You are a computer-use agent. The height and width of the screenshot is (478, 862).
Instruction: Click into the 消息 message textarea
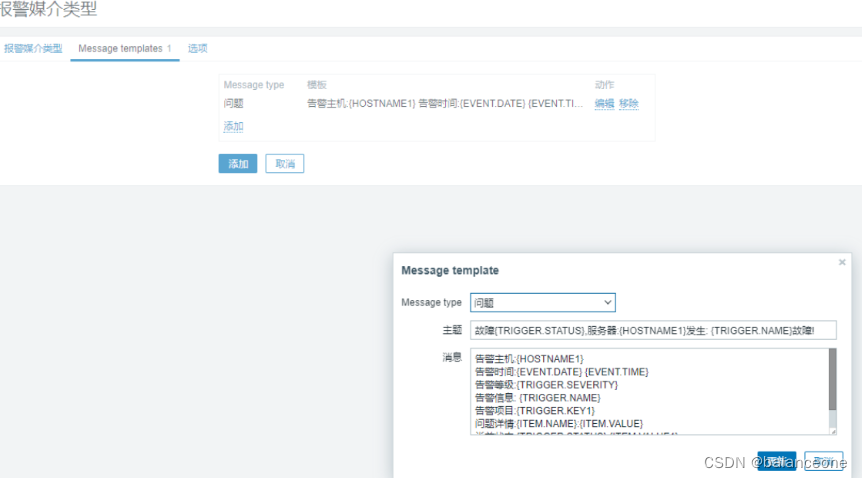pos(649,392)
